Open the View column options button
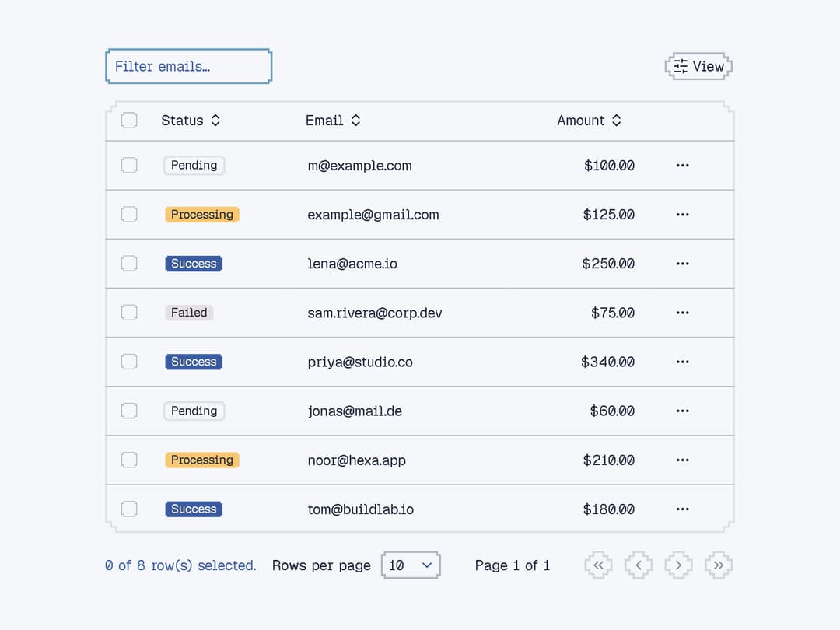This screenshot has width=840, height=630. [x=698, y=66]
